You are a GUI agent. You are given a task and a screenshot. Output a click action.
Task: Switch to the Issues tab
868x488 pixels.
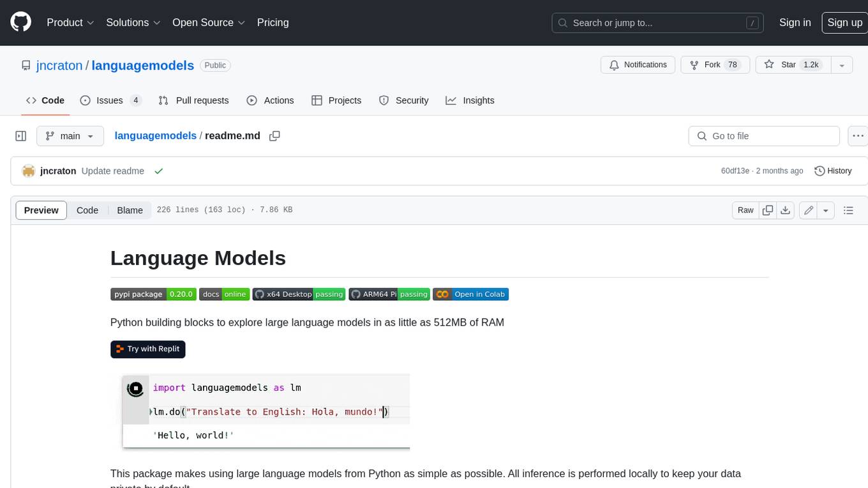[110, 100]
